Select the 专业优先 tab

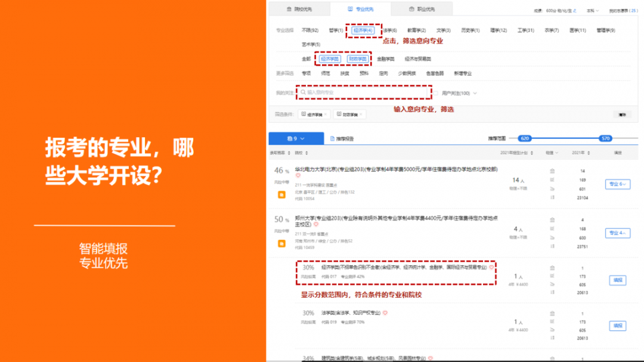tap(360, 9)
